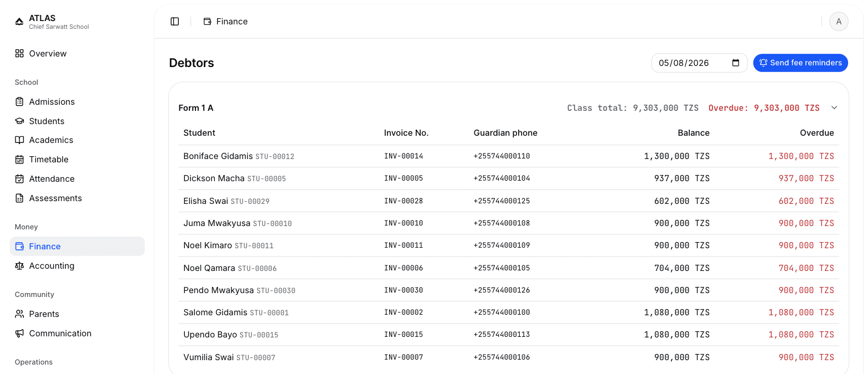868x374 pixels.
Task: Click the Guardian phone column header
Action: click(x=505, y=133)
